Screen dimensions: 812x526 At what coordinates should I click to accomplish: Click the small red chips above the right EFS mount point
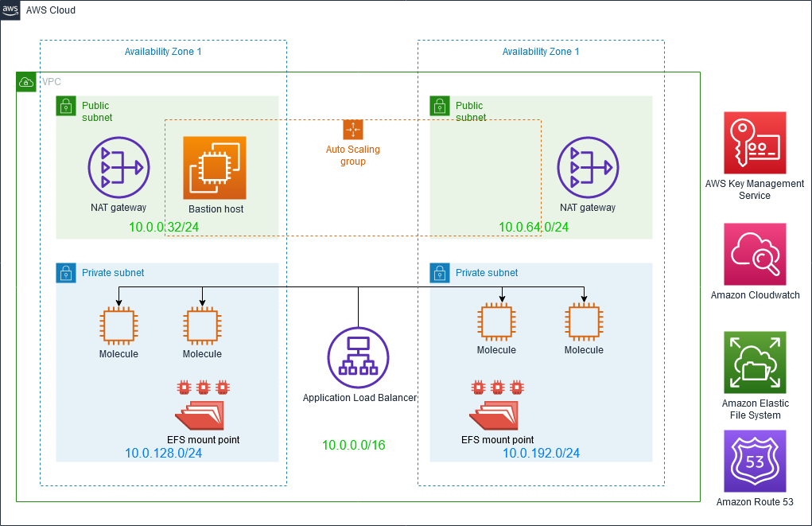click(497, 387)
